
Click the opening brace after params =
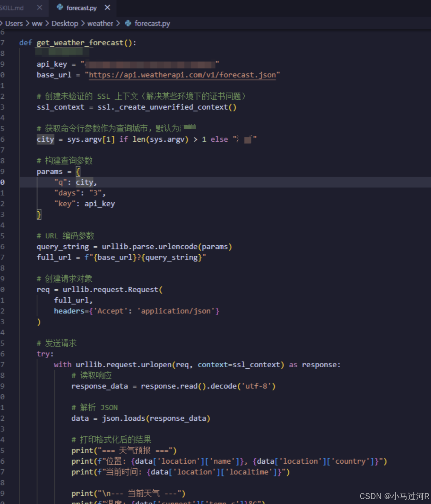click(x=78, y=172)
